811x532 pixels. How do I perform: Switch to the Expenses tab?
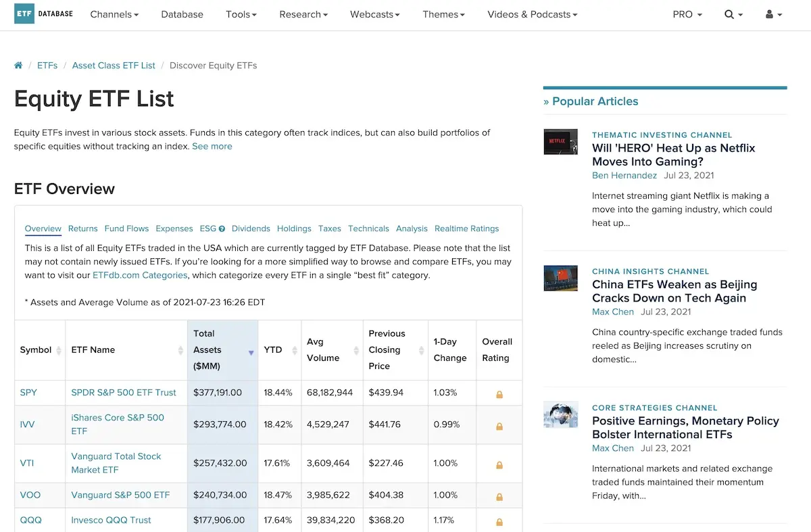click(174, 228)
